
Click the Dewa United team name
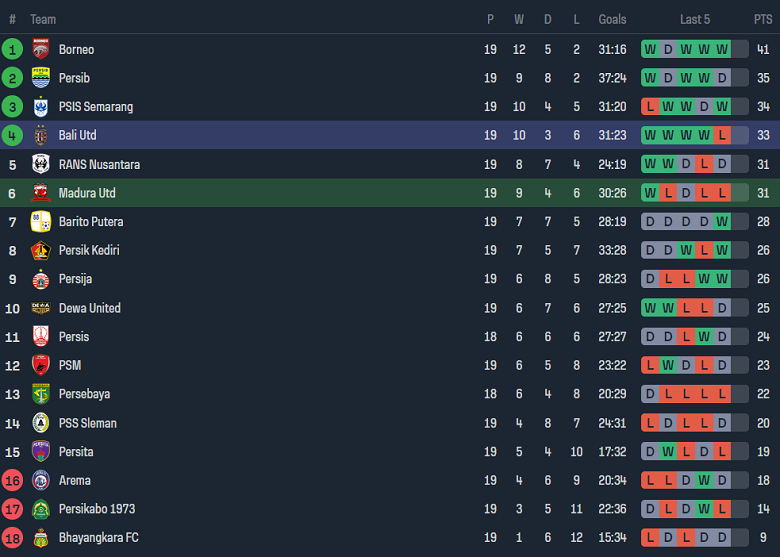(89, 308)
